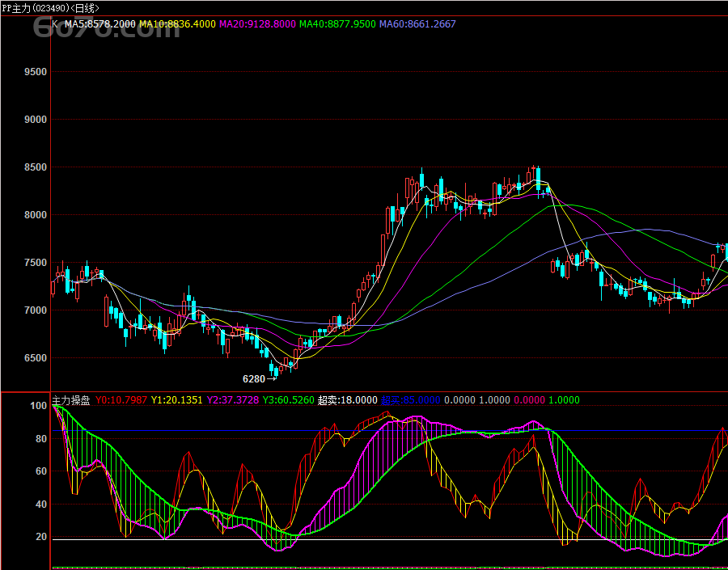Select the 100 level on indicator axis

[x=38, y=406]
